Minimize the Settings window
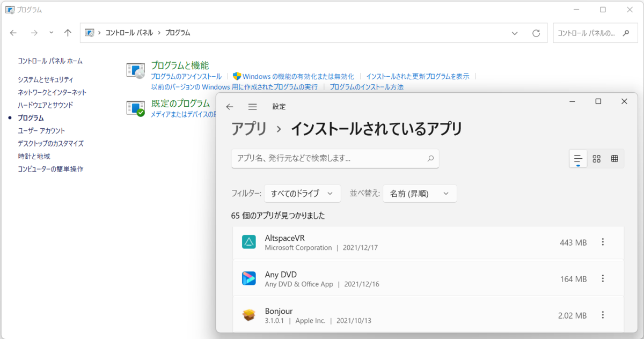The width and height of the screenshot is (644, 339). click(x=573, y=101)
